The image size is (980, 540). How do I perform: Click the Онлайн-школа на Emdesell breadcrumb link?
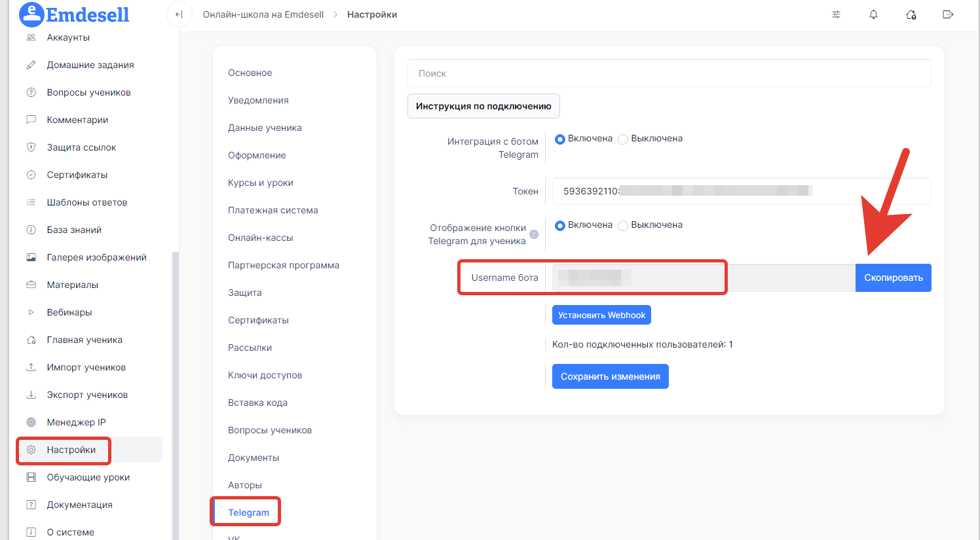pos(263,14)
